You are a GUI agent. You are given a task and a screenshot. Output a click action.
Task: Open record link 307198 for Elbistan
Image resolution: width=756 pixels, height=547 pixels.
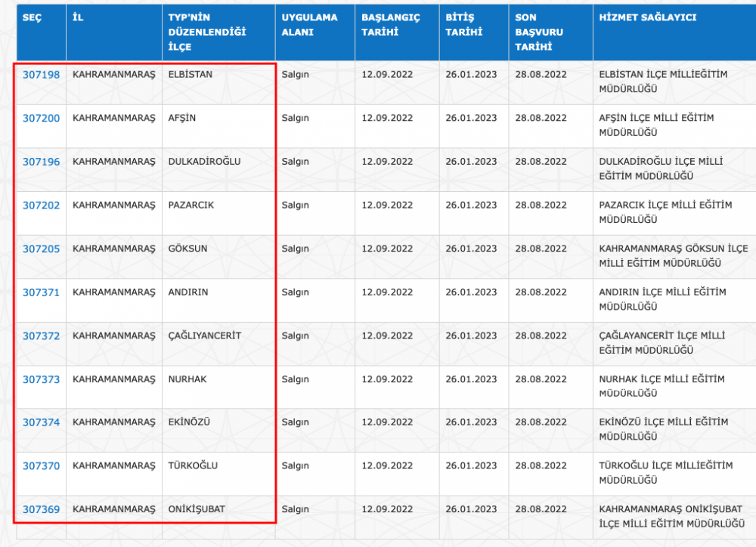click(41, 75)
